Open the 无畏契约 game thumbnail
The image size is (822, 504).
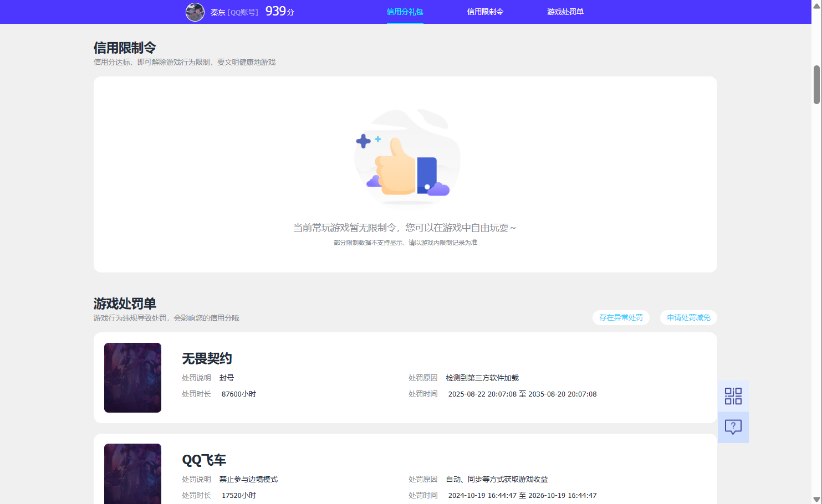132,378
